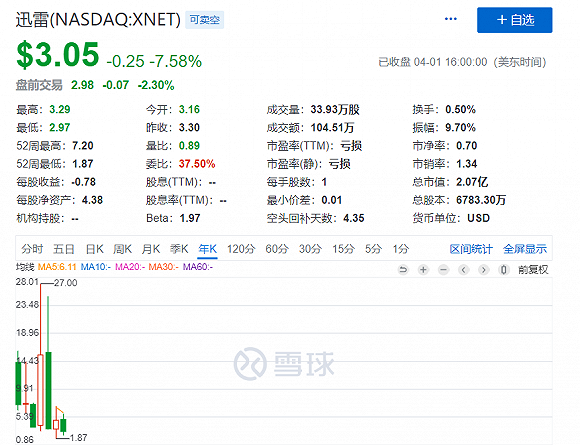This screenshot has height=445, width=580.
Task: Switch to the 日K chart tab
Action: [95, 249]
